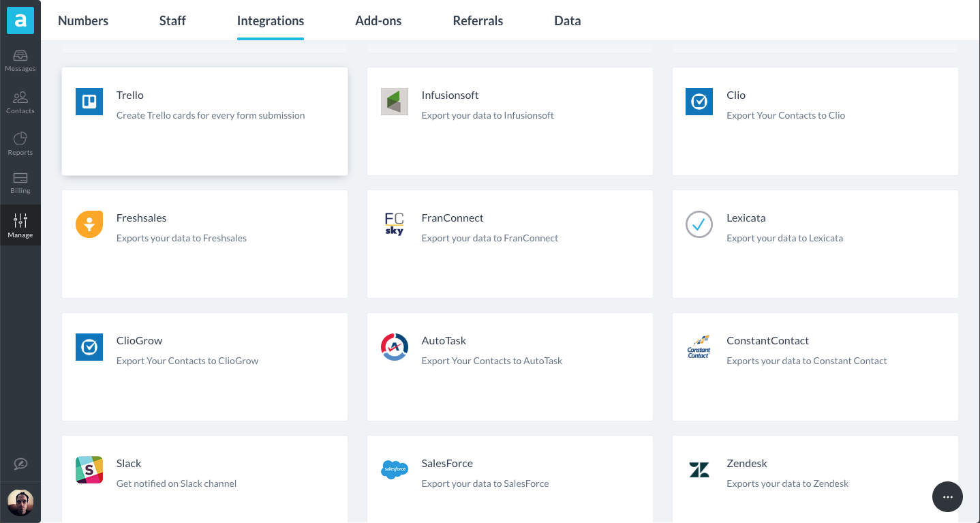Click 'Exports your data to Zendesk' text
The height and width of the screenshot is (523, 980).
(788, 483)
